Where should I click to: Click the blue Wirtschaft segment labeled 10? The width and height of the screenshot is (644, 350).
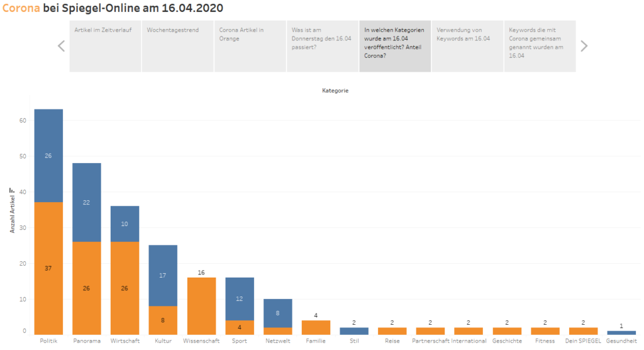125,223
